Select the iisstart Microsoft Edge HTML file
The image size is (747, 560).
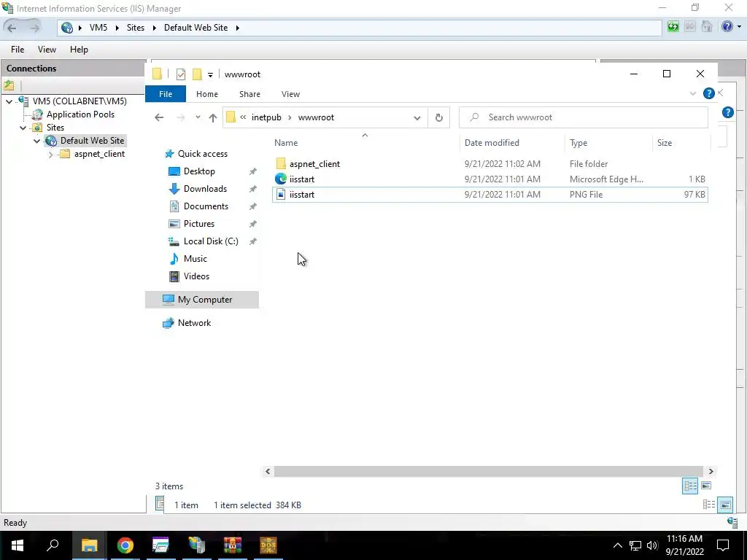(489, 179)
